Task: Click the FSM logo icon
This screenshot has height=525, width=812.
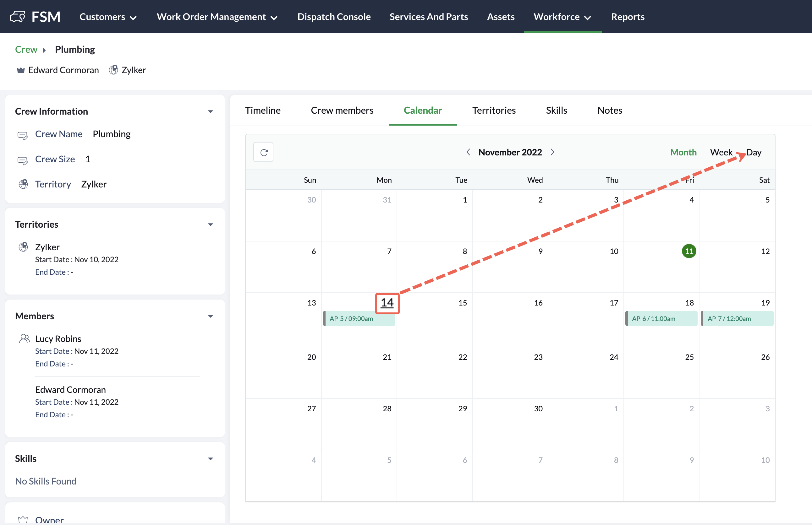Action: point(17,17)
